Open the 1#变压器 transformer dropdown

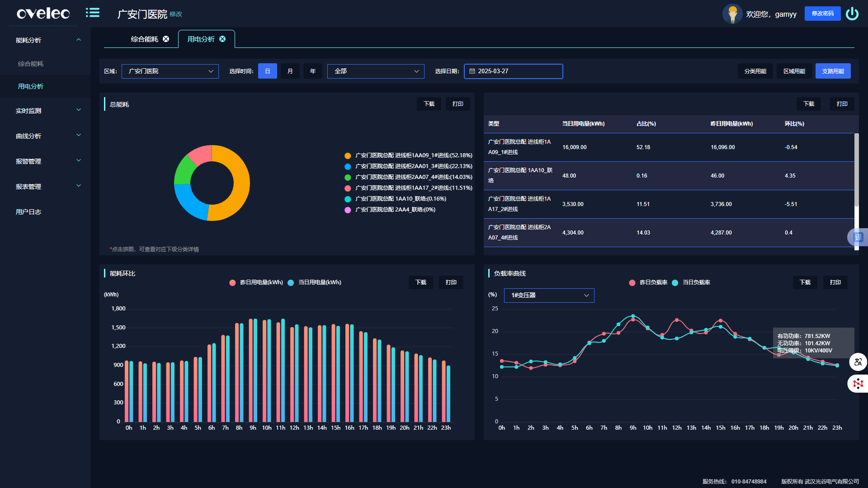point(549,296)
